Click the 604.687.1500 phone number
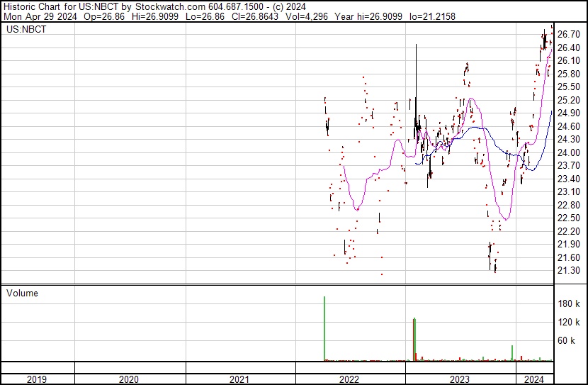 (x=236, y=7)
